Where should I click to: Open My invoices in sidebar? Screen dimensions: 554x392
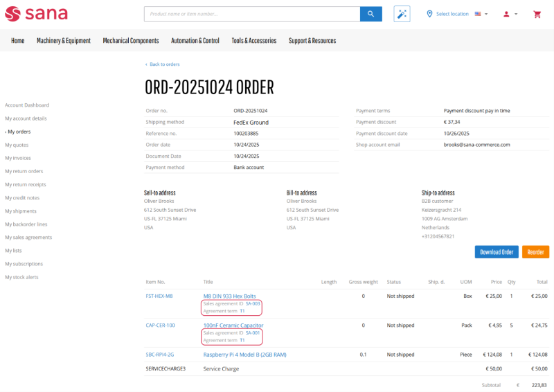pos(18,158)
